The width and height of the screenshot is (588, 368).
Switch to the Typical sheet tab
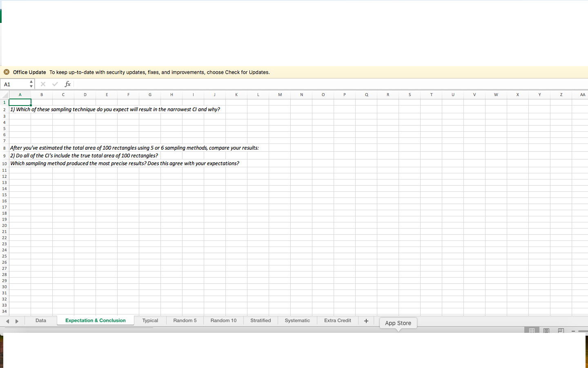click(150, 321)
